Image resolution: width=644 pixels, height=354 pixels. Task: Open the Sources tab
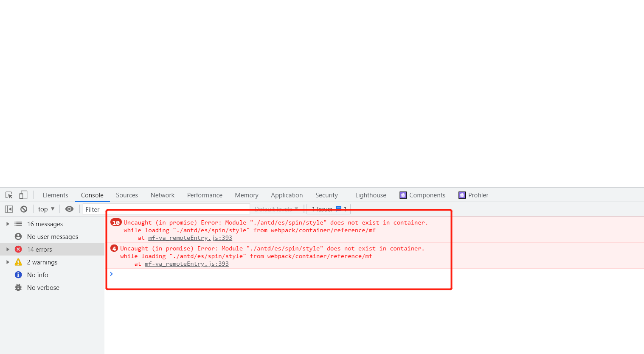pyautogui.click(x=127, y=195)
